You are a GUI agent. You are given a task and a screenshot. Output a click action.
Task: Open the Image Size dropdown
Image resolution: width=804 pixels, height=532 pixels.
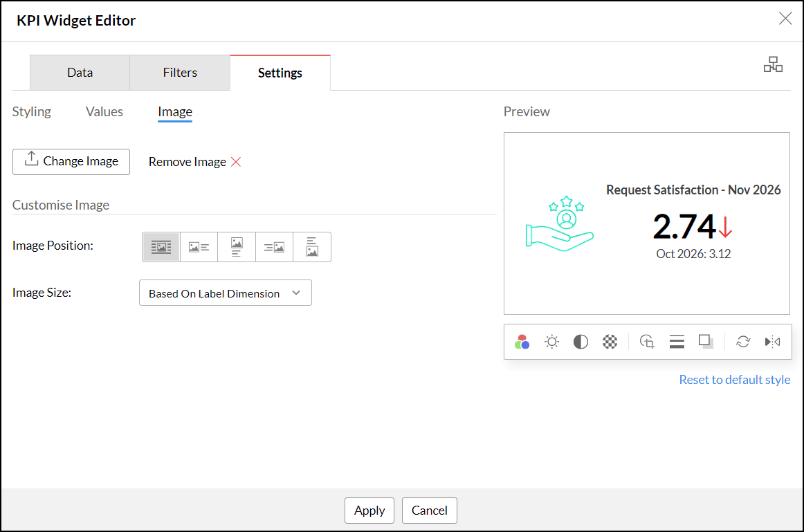click(226, 293)
